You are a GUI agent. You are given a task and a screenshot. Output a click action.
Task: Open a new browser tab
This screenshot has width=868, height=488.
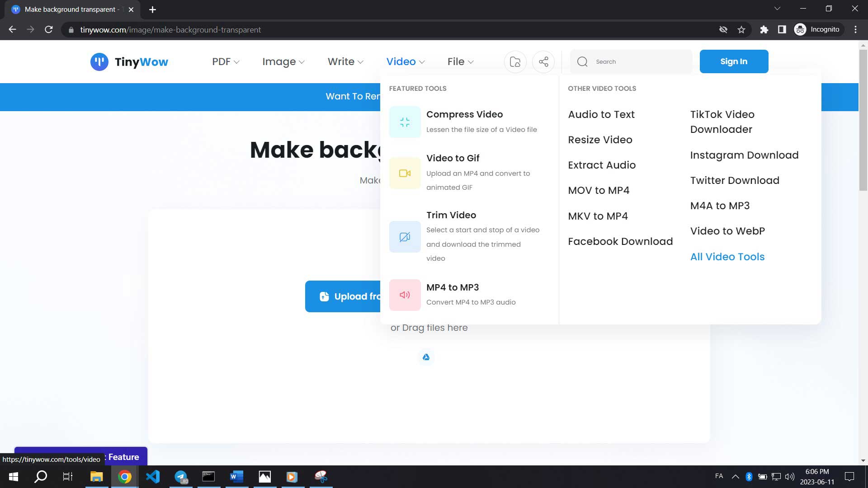(152, 9)
